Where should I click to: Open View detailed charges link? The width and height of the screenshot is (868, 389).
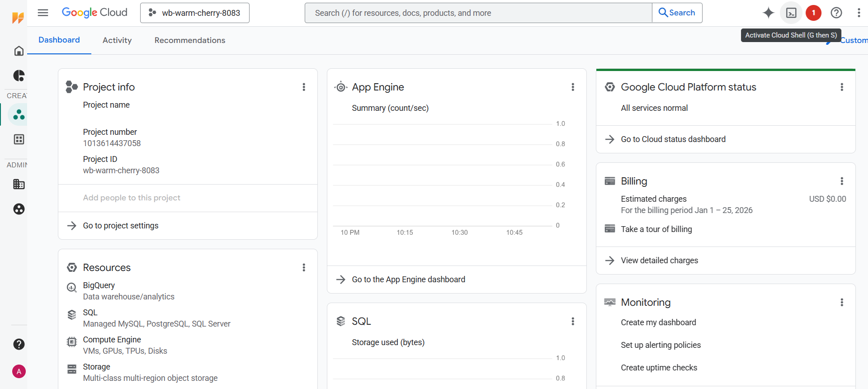pos(659,261)
